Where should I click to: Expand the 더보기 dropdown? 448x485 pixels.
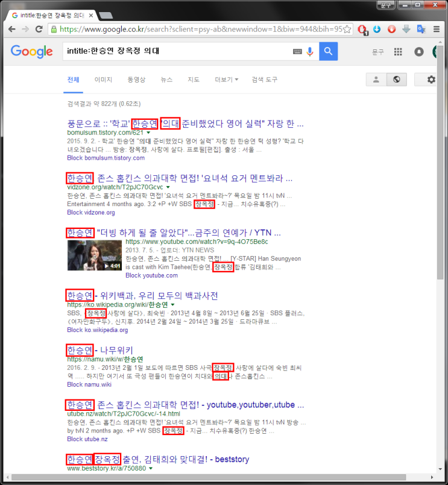click(226, 80)
